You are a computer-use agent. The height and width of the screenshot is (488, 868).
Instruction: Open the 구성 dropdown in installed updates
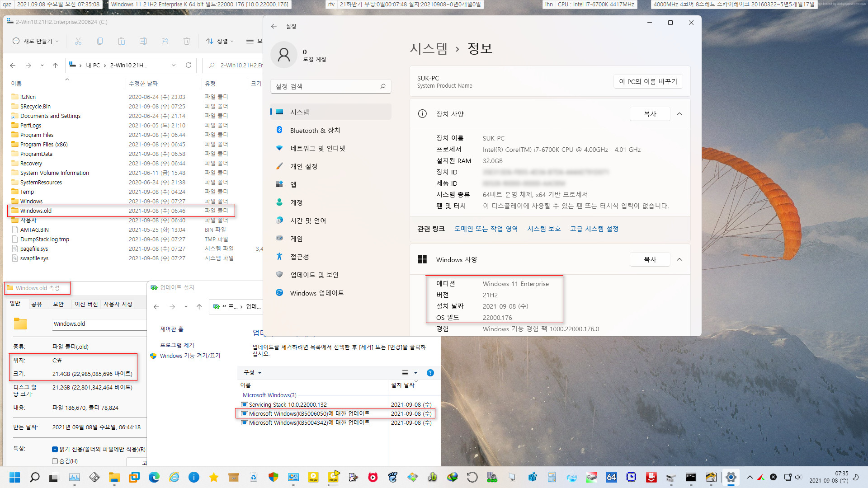click(x=253, y=373)
